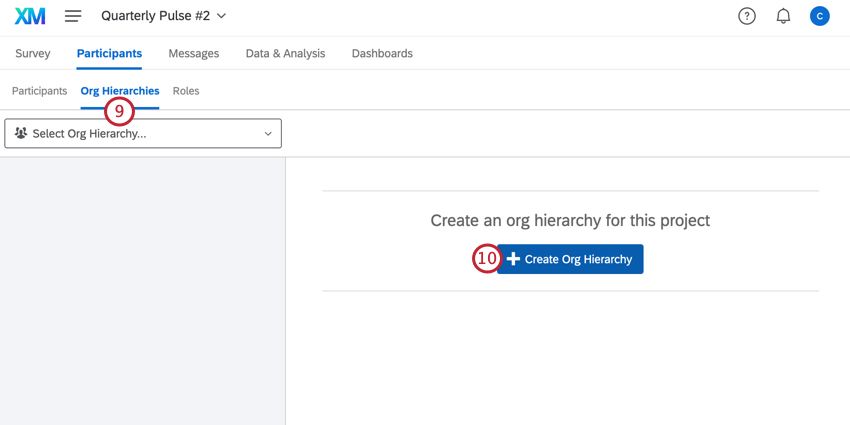Select the Org Hierarchies sub-tab
The image size is (850, 425).
(x=120, y=91)
